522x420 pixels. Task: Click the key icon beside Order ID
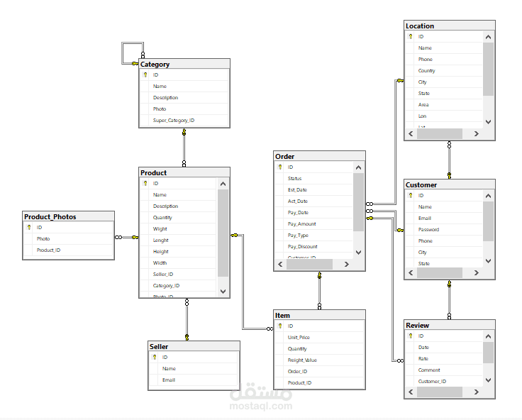pos(280,167)
